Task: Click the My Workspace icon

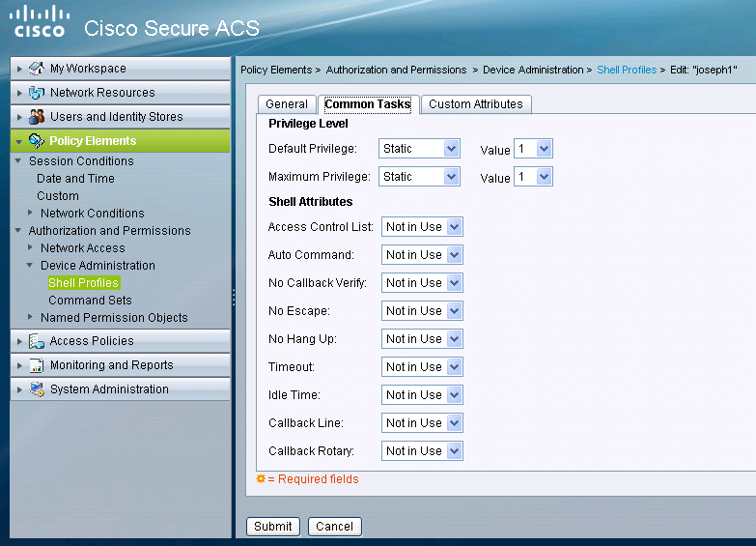Action: click(37, 69)
